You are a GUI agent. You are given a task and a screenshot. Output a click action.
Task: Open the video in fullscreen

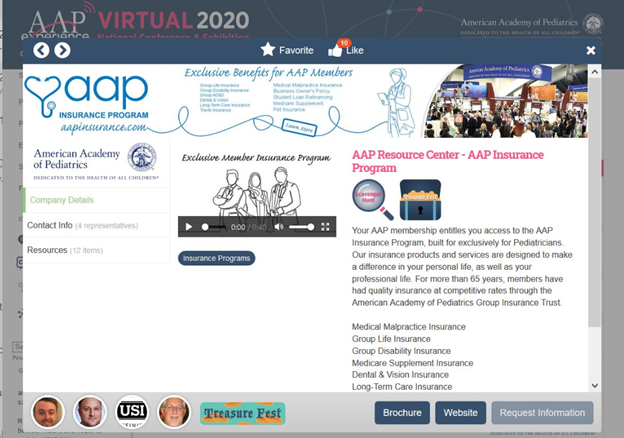[325, 227]
